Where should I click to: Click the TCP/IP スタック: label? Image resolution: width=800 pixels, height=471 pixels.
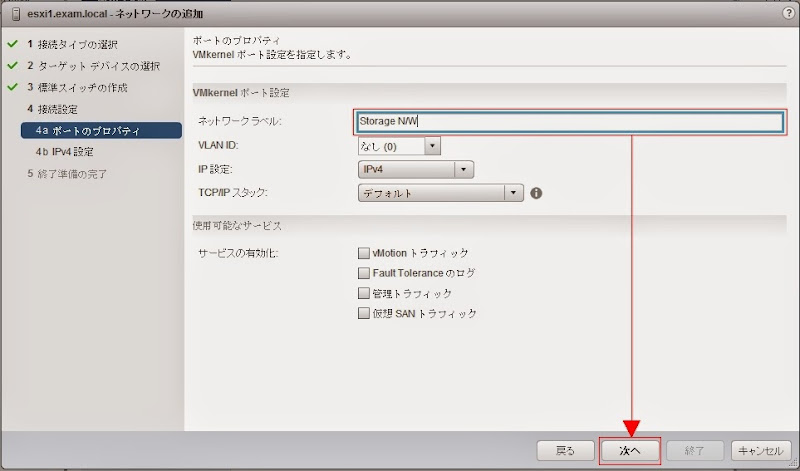pyautogui.click(x=233, y=193)
